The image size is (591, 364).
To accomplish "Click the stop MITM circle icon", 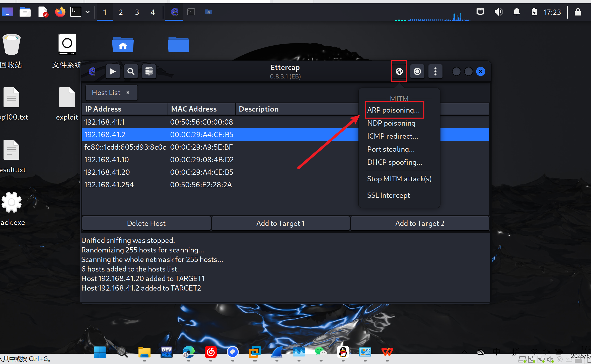I will (x=417, y=71).
